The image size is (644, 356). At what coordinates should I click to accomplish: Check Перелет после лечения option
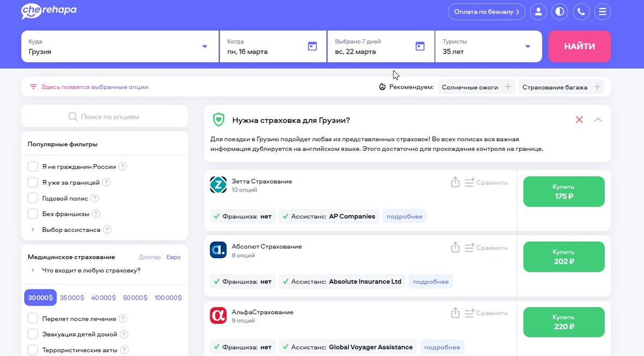(33, 318)
